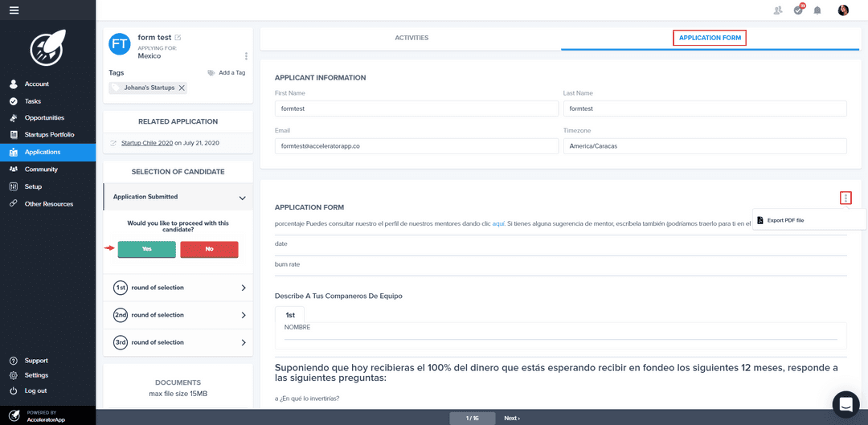Image resolution: width=868 pixels, height=425 pixels.
Task: Open the chat support bubble
Action: (845, 405)
